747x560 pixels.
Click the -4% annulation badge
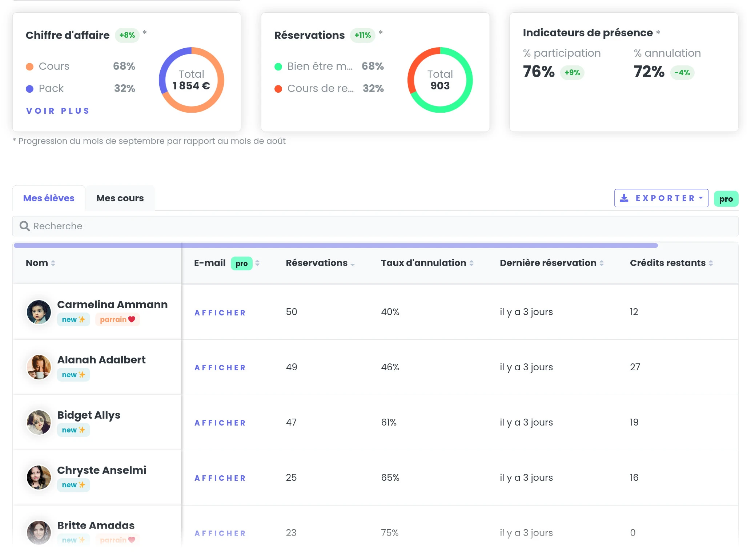click(x=682, y=73)
